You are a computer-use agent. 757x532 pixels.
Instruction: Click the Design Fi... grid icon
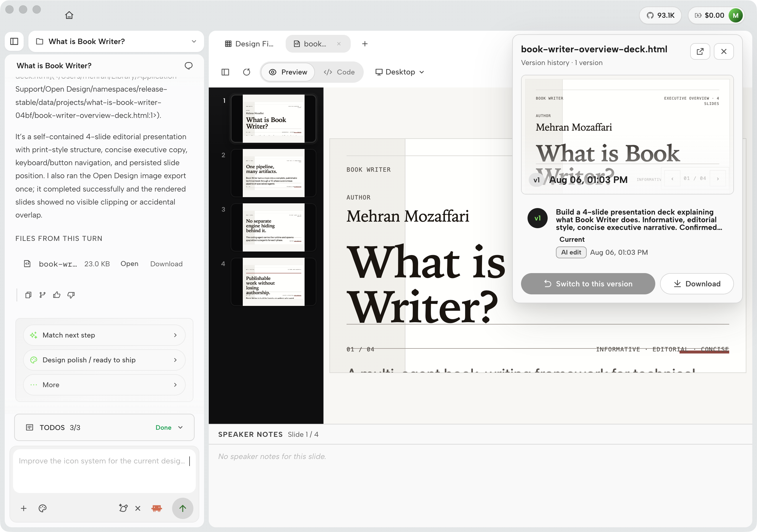228,44
